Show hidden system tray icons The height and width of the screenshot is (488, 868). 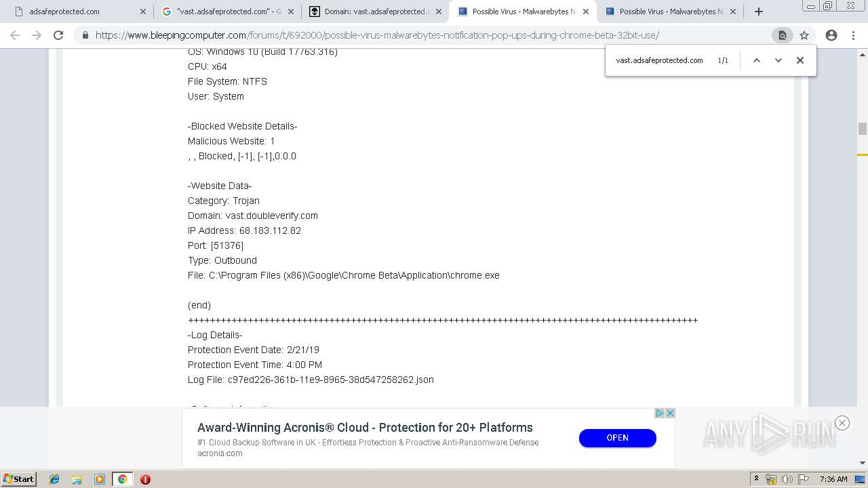(756, 479)
